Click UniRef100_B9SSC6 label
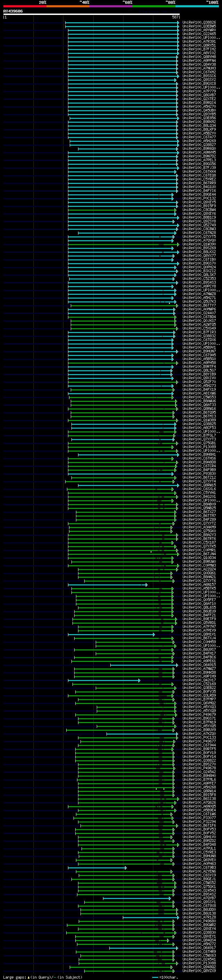Image resolution: width=222 pixels, height=980 pixels. point(199,76)
